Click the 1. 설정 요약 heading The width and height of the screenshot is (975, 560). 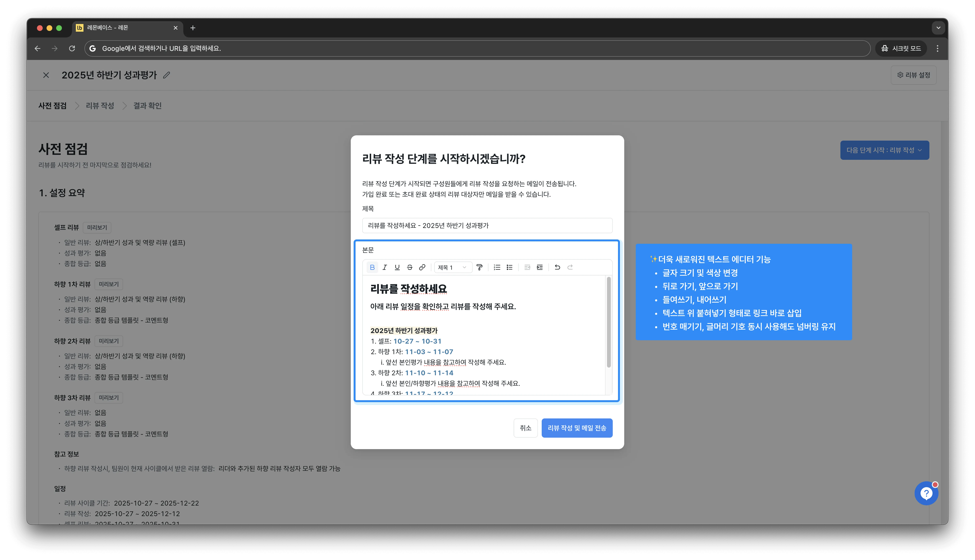tap(62, 193)
